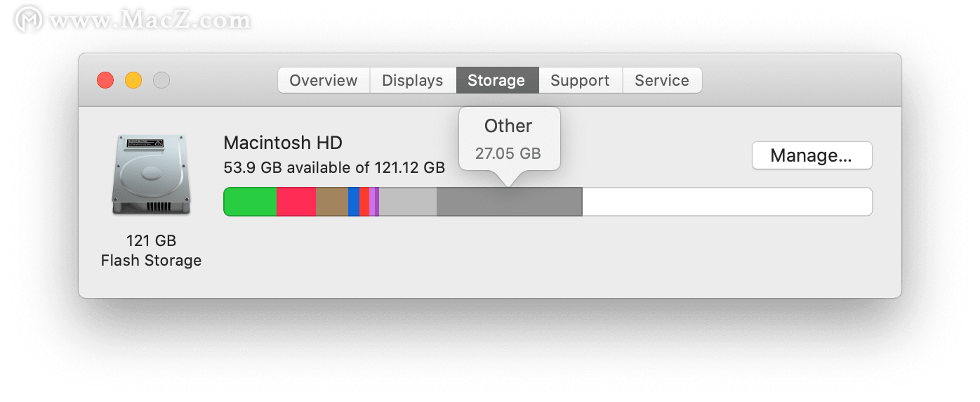This screenshot has height=402, width=980.
Task: Go to the Support tab
Action: pos(580,80)
